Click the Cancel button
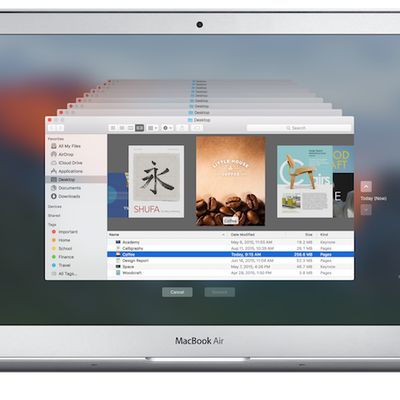The width and height of the screenshot is (400, 400). [x=177, y=292]
